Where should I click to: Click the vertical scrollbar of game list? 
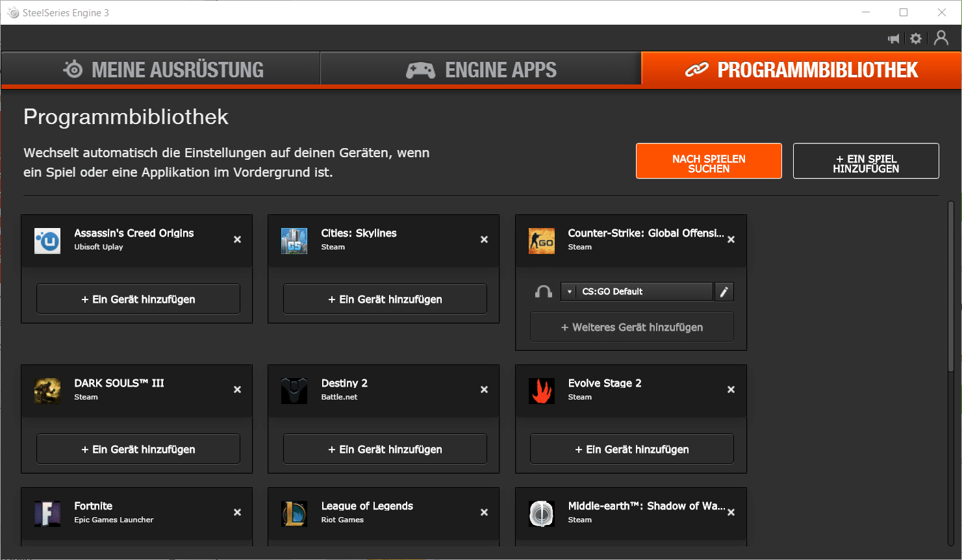pos(950,286)
